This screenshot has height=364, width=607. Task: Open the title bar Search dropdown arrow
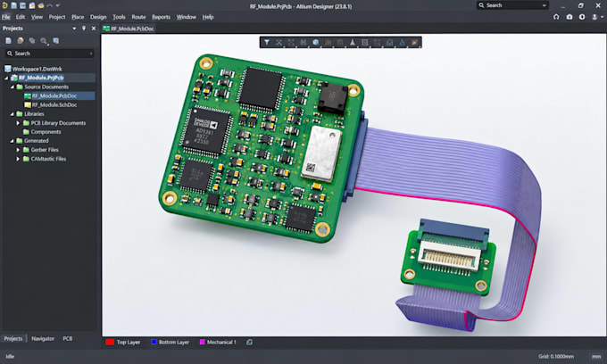(544, 5)
